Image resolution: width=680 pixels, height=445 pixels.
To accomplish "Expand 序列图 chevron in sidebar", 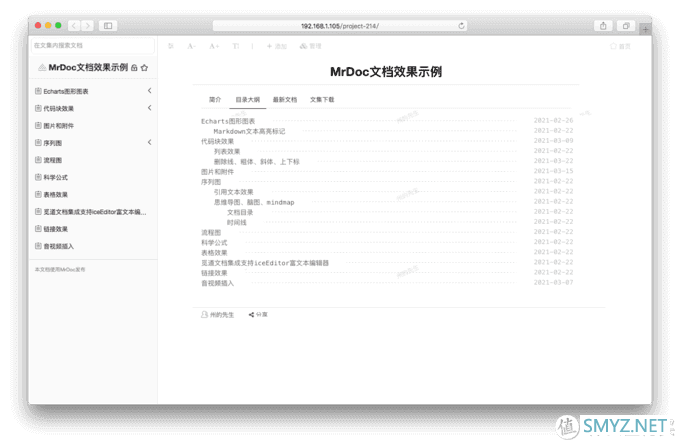I will pyautogui.click(x=149, y=142).
